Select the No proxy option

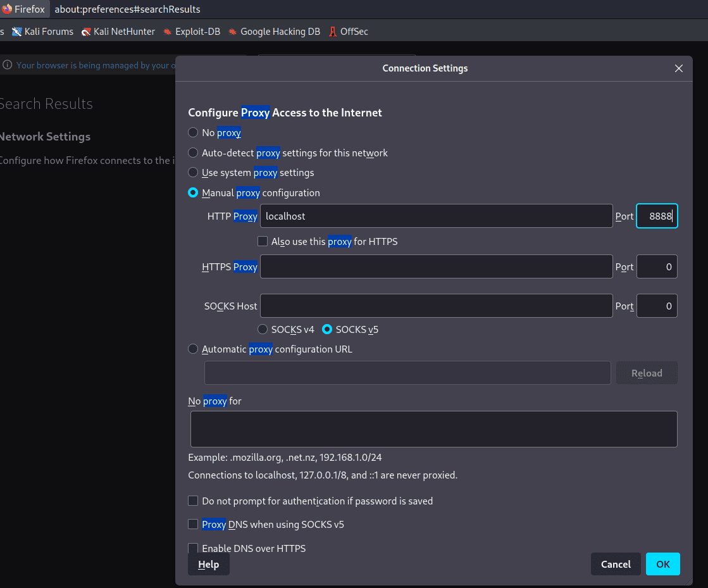click(x=193, y=132)
